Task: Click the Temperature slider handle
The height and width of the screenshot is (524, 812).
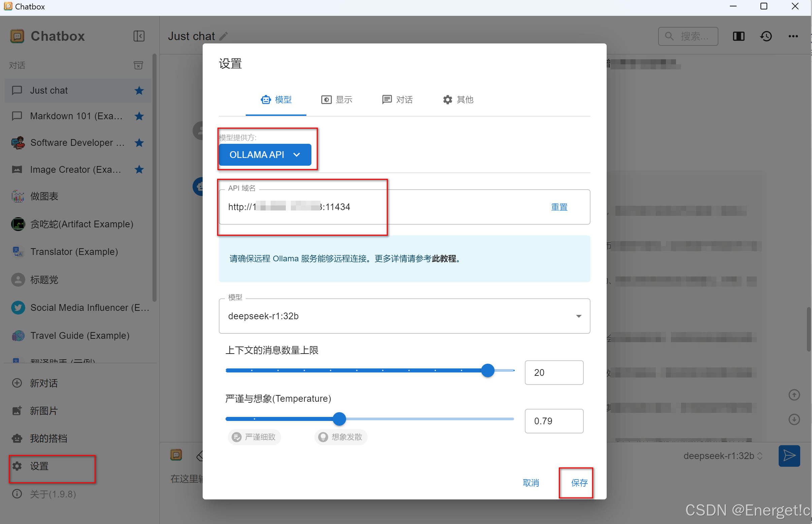Action: point(339,419)
